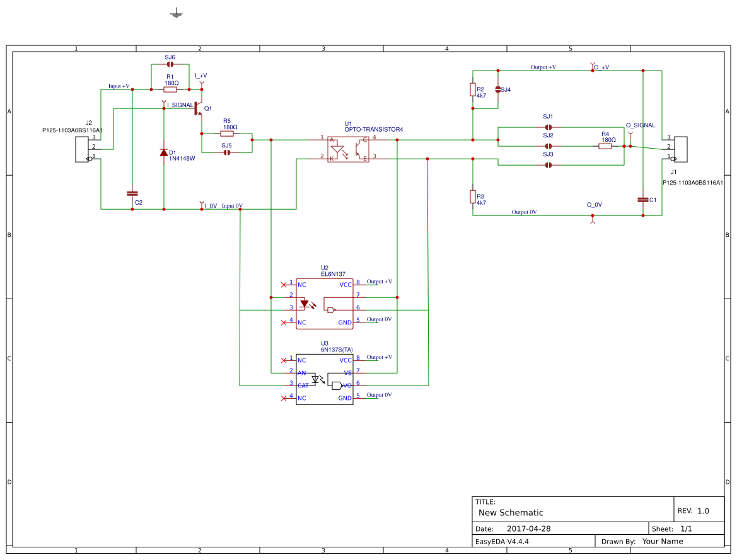Toggle solder jumper SJ5 closed
Screen dimensions: 737x560
(x=228, y=152)
